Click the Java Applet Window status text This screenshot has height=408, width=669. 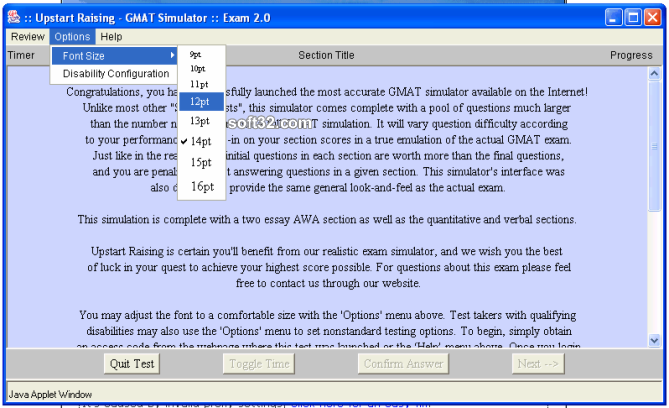(x=50, y=394)
